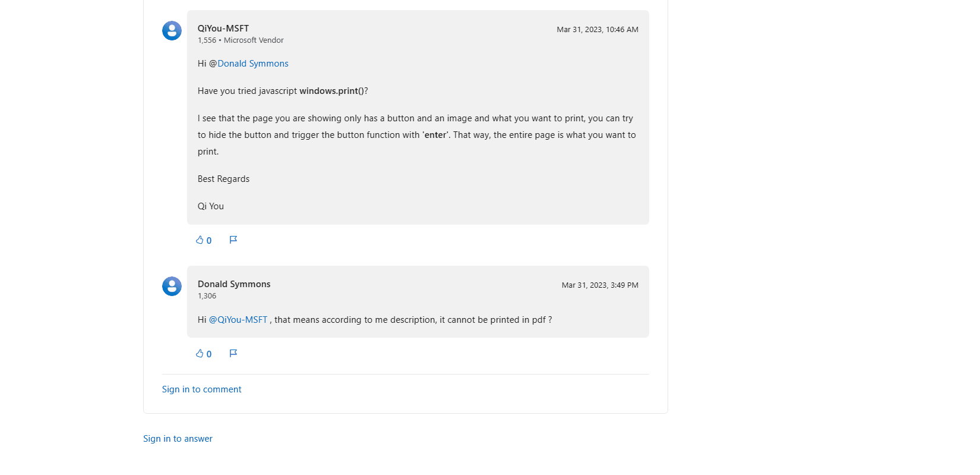Click the 1,306 reputation score text
The image size is (980, 475).
(x=207, y=296)
